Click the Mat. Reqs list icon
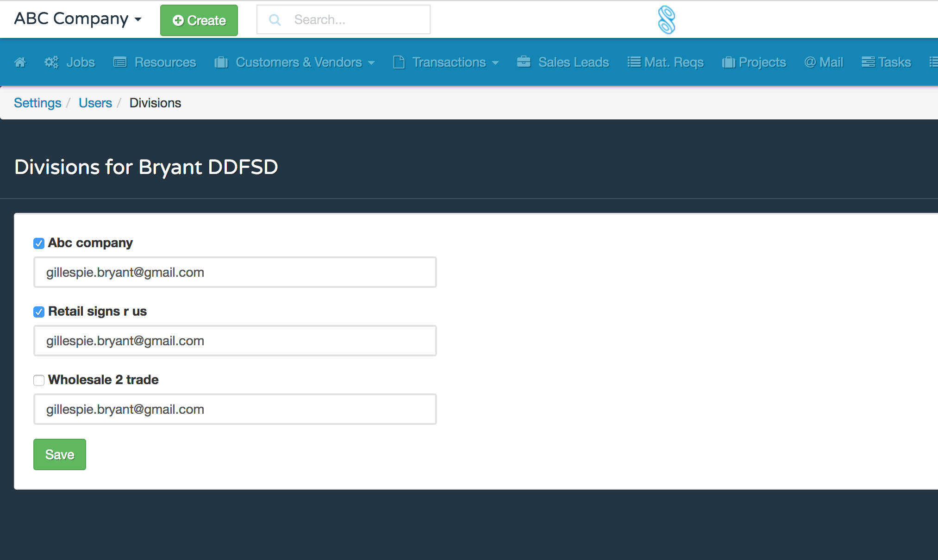The height and width of the screenshot is (560, 938). tap(634, 62)
